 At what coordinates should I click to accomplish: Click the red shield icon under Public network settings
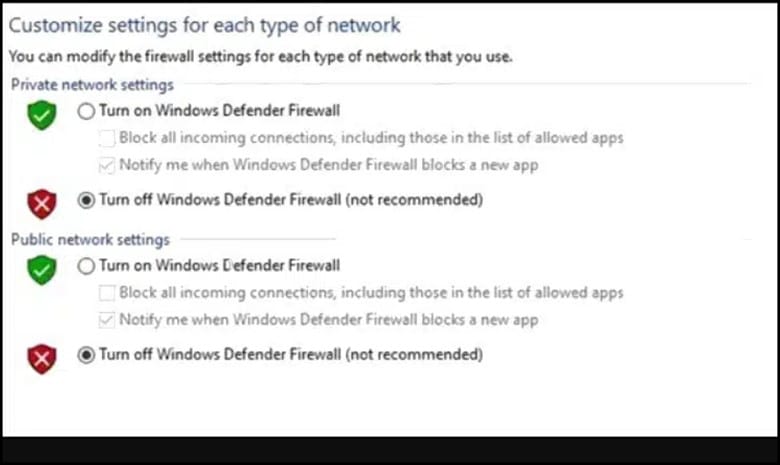42,359
